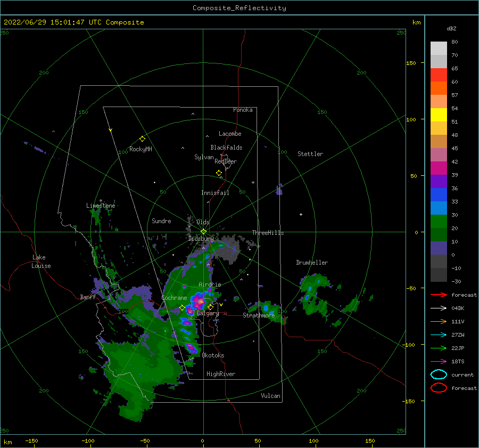Click the white 80 dBZ color swatch
The height and width of the screenshot is (448, 479).
coord(439,48)
